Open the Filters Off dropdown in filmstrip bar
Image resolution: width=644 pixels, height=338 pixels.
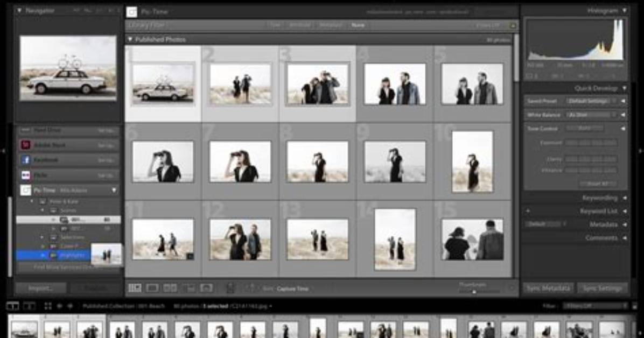click(596, 306)
